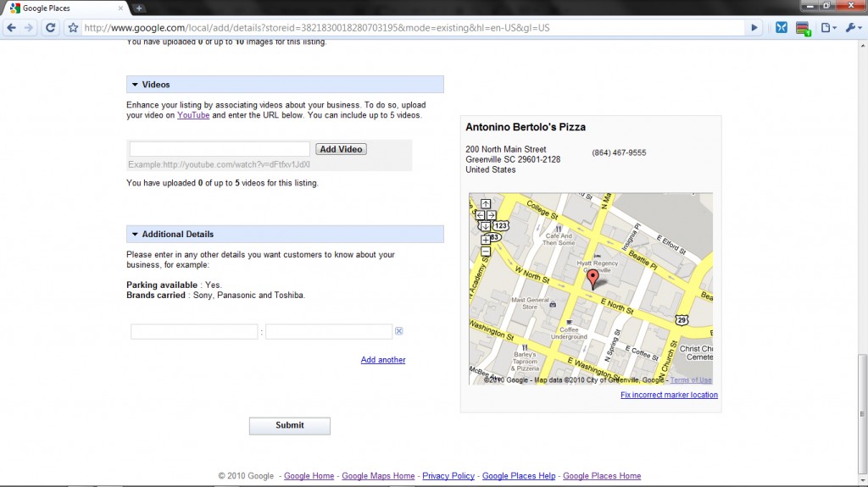Viewport: 868px width, 487px height.
Task: Remove the additional detail row
Action: point(398,331)
